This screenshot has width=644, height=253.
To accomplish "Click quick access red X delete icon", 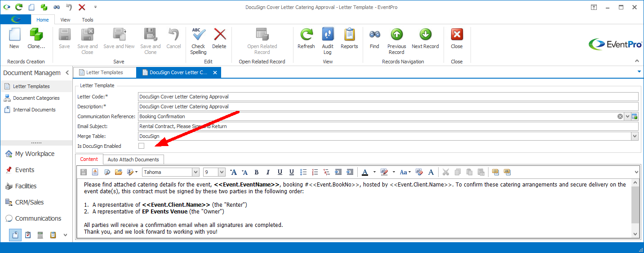I will [82, 7].
